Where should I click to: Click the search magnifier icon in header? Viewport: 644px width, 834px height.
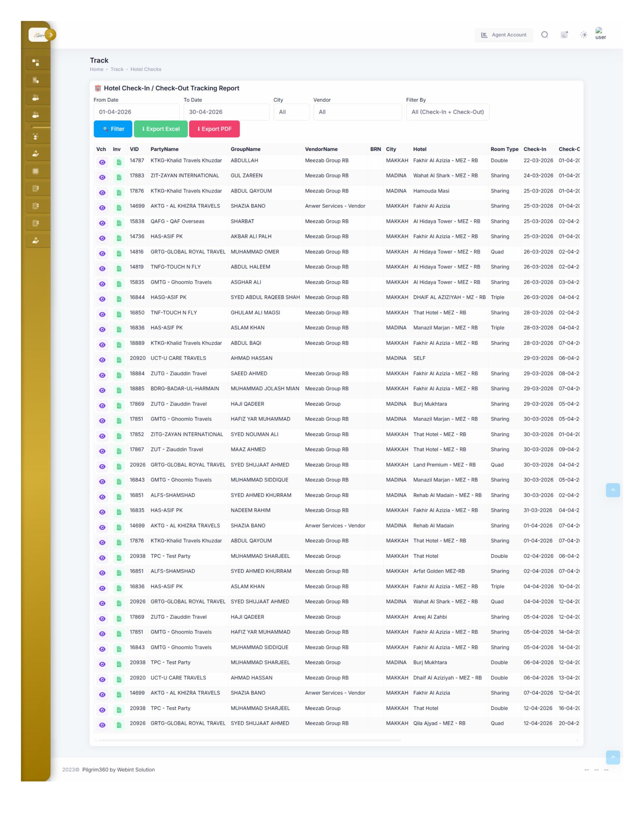544,35
